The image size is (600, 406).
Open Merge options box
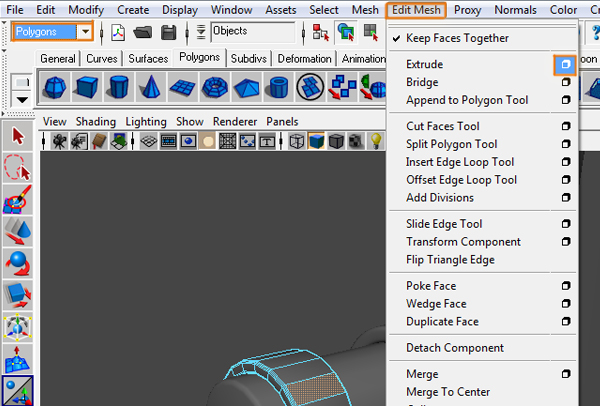566,374
